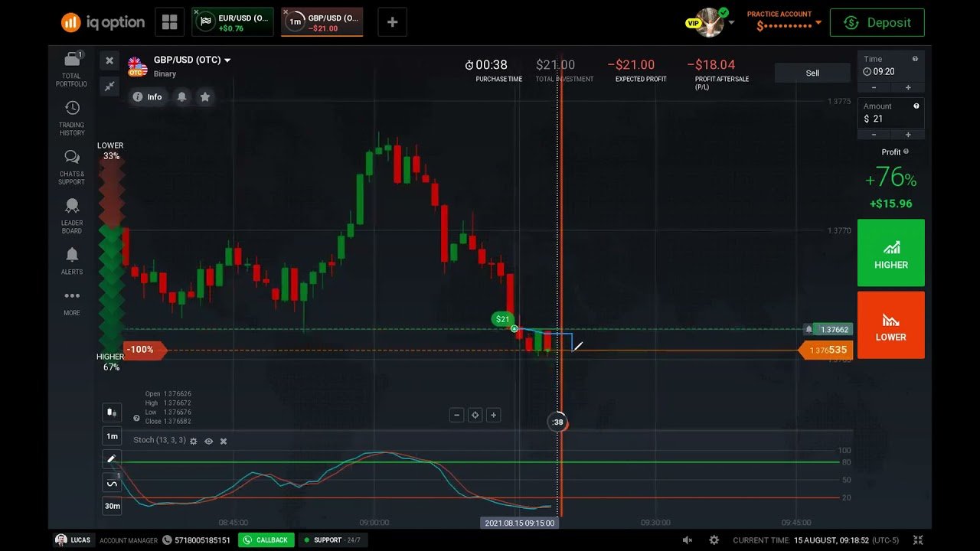Open the chart type candlestick selector

tap(112, 412)
